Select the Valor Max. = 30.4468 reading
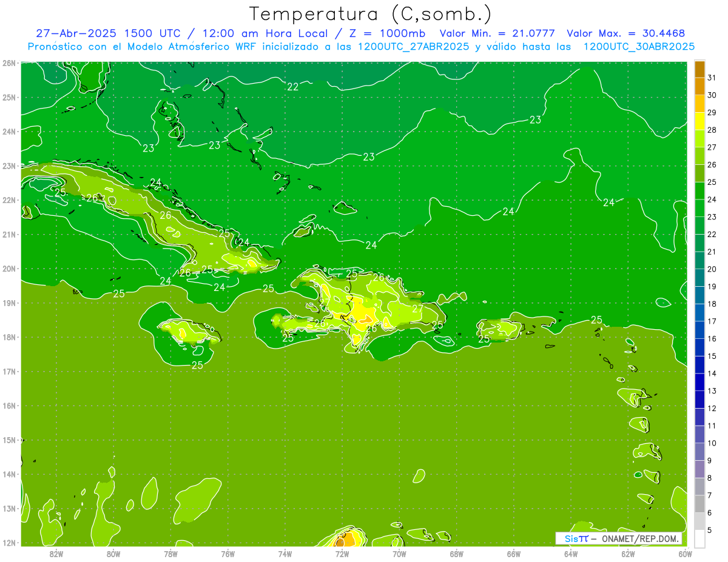Screen dimensions: 728x562 tap(626, 33)
